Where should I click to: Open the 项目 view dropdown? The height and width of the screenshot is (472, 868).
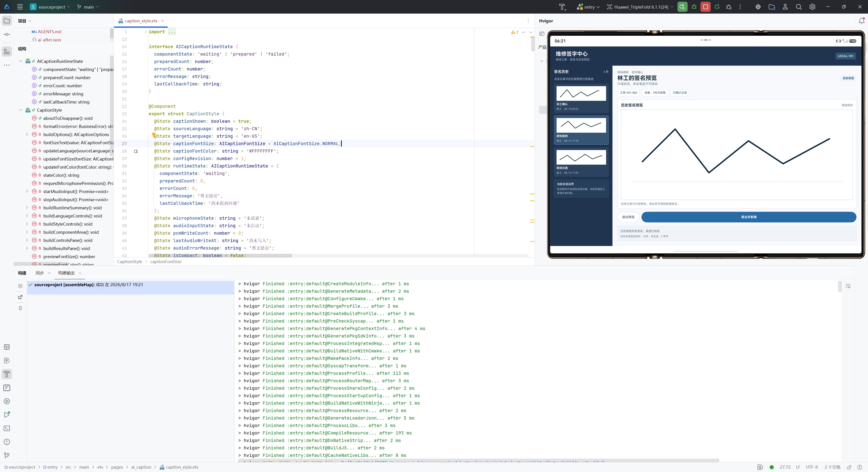25,21
